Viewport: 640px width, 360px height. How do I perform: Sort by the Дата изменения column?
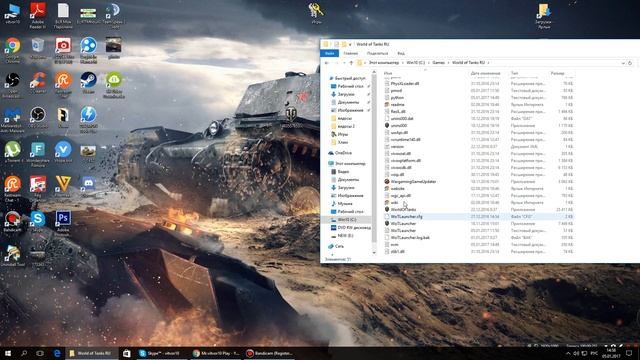(x=485, y=73)
